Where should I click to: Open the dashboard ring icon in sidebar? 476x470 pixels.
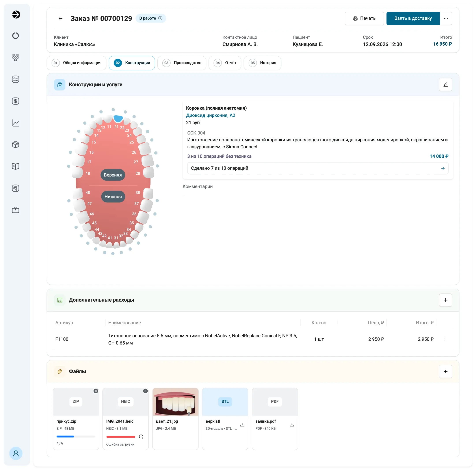(15, 36)
